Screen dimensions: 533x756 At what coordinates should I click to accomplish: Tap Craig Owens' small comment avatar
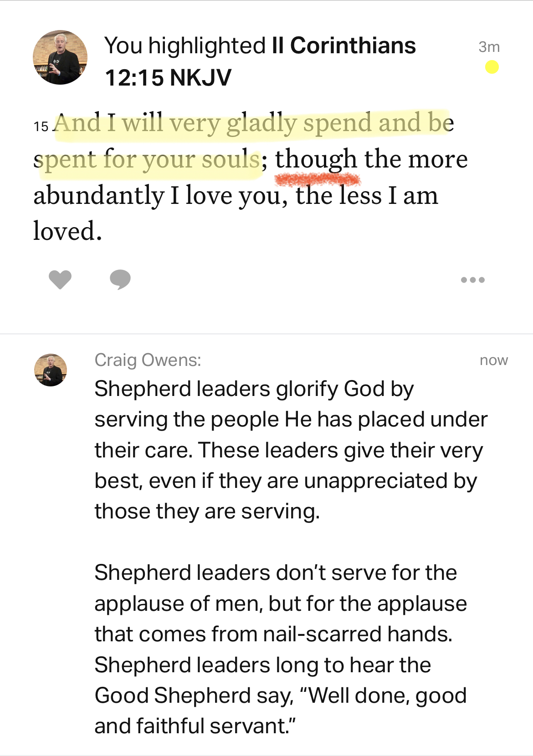[51, 370]
